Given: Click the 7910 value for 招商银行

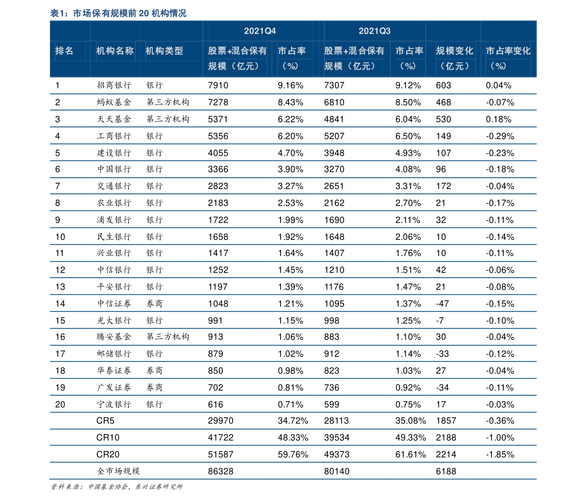Looking at the screenshot, I should click(218, 85).
